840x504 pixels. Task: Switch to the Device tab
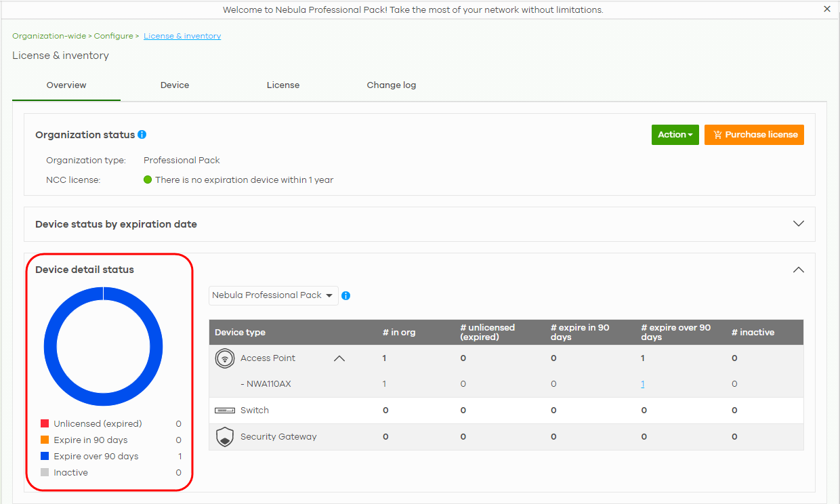point(175,85)
